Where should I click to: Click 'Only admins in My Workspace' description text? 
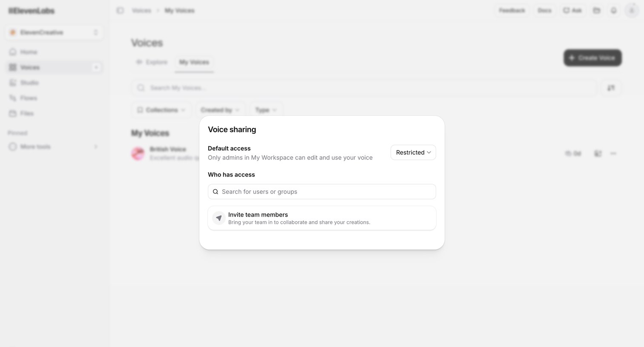[x=290, y=158]
